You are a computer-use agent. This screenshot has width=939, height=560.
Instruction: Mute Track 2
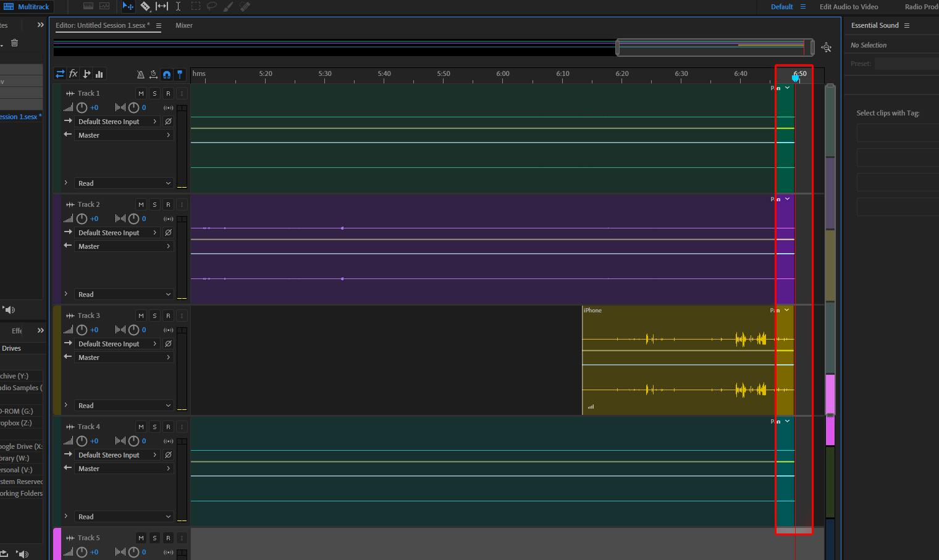pos(141,204)
